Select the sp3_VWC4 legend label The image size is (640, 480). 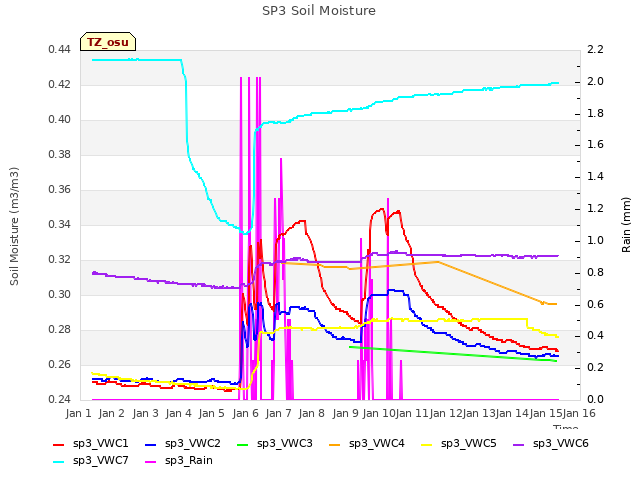point(376,444)
